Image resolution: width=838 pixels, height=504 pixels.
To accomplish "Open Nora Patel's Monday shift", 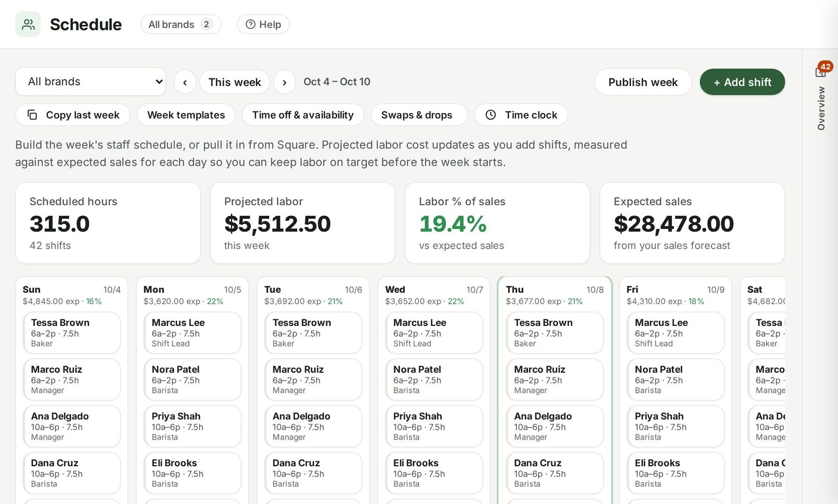I will [192, 379].
